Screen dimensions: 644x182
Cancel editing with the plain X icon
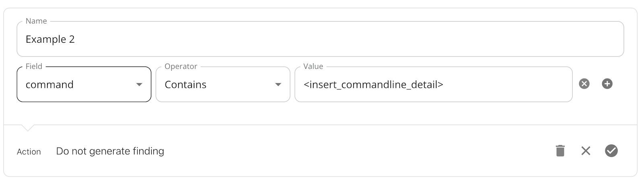click(586, 151)
